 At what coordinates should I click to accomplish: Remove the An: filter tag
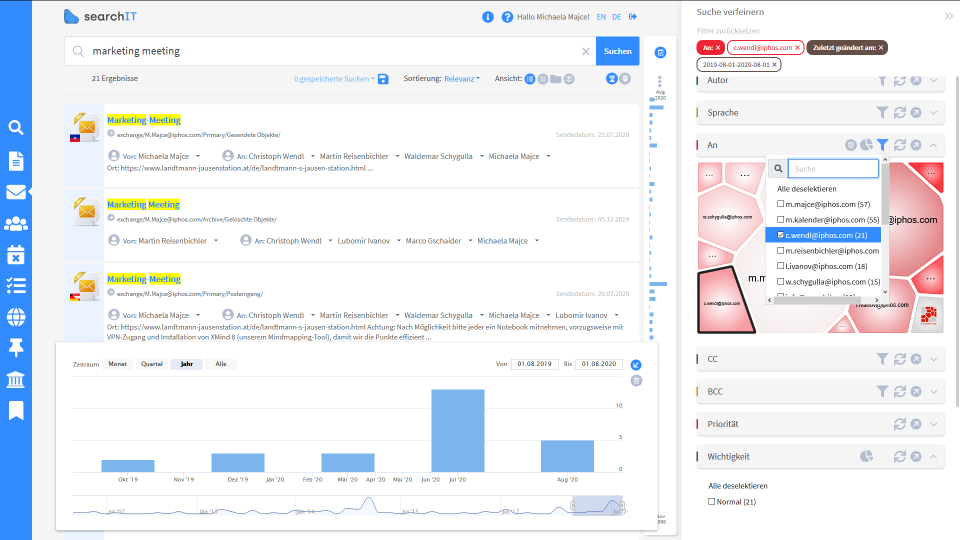[x=718, y=48]
